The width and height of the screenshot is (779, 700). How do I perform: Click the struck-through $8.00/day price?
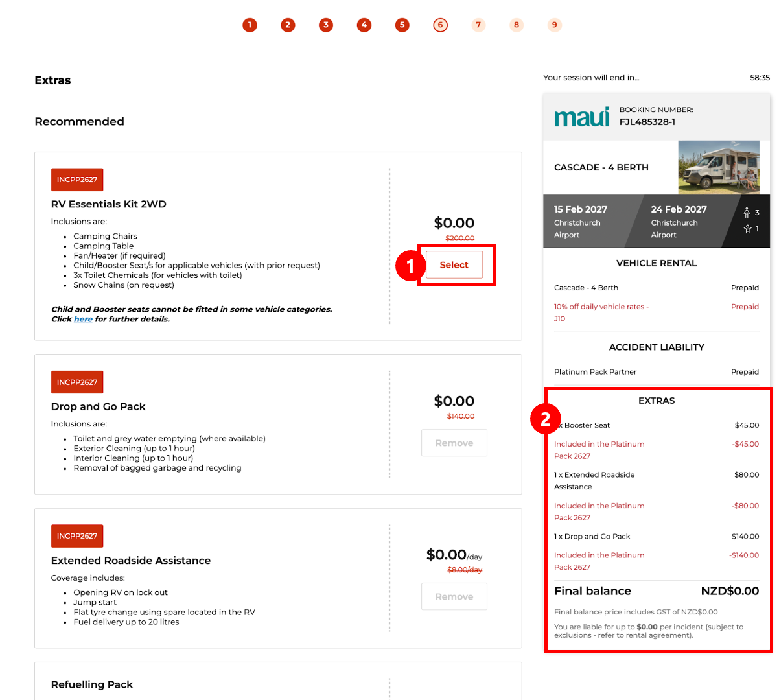[x=465, y=570]
